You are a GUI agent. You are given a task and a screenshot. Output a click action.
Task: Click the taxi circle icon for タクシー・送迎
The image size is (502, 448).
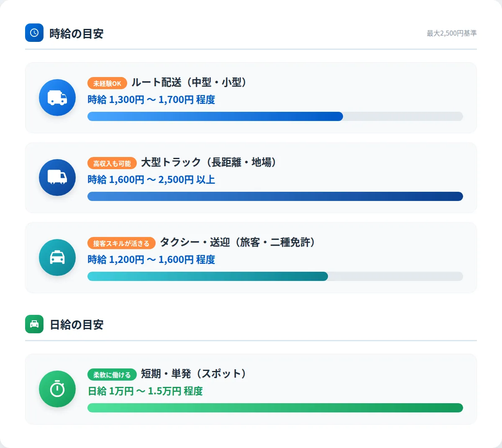click(x=57, y=257)
